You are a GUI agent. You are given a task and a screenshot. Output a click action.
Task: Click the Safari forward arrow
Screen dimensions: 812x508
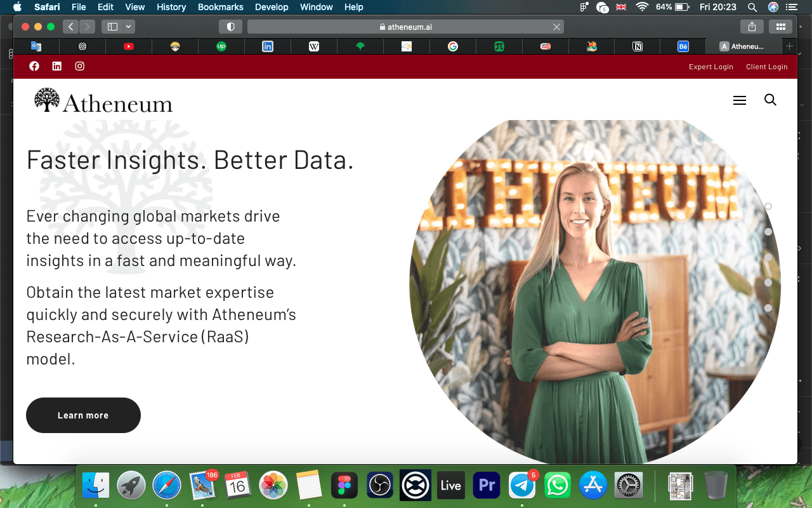pyautogui.click(x=88, y=27)
